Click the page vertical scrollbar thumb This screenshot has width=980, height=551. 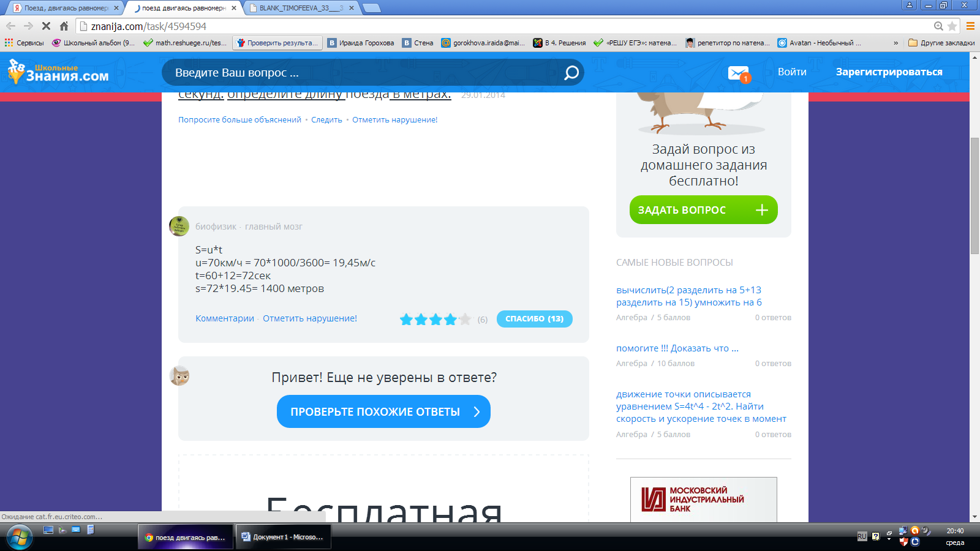(974, 196)
